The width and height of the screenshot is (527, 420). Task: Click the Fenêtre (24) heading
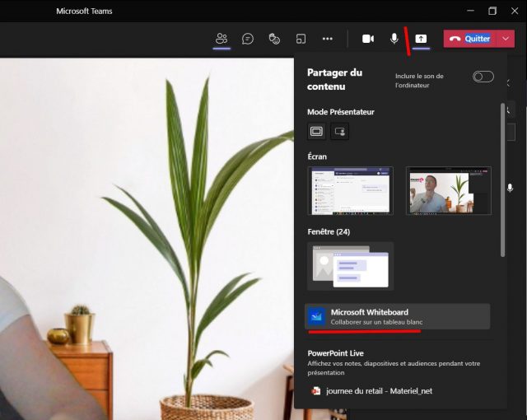click(x=329, y=232)
